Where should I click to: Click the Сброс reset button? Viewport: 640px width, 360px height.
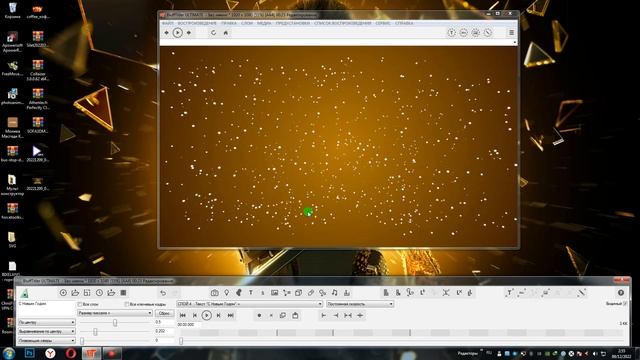(x=164, y=313)
